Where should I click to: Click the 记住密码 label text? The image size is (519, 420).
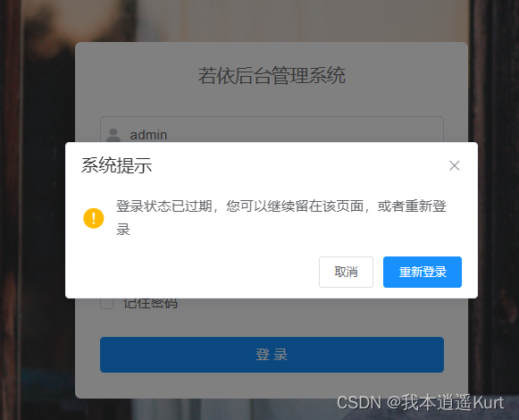(x=150, y=304)
